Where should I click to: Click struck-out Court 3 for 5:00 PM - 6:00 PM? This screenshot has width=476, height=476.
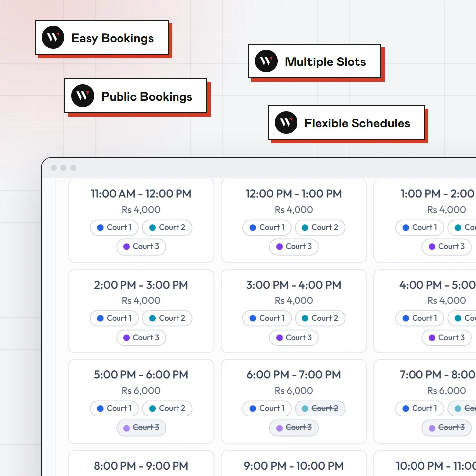point(141,428)
